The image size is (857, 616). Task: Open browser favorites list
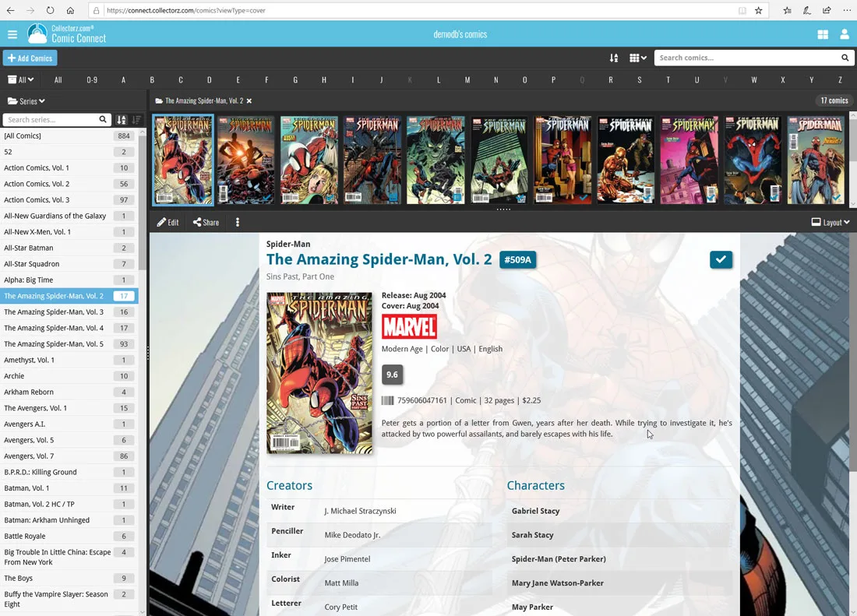pos(787,10)
